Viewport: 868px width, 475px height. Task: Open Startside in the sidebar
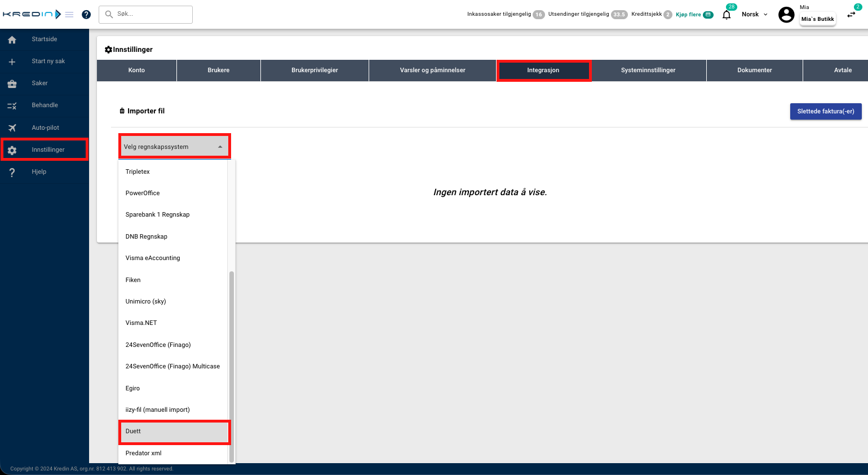45,39
